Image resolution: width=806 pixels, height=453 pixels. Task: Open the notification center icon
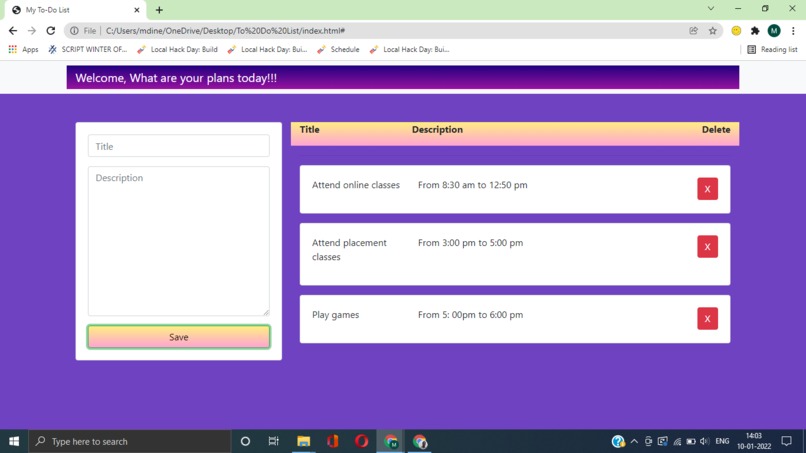pos(786,441)
